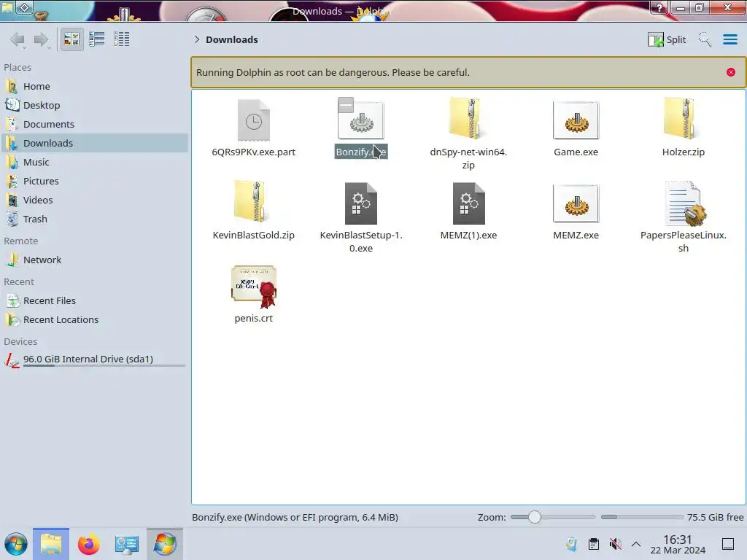The image size is (747, 560).
Task: Switch to Compact view mode
Action: coord(97,39)
